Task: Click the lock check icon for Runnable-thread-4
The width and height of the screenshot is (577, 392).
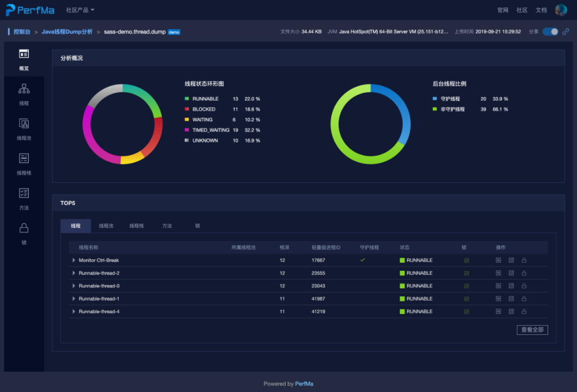Action: 466,311
